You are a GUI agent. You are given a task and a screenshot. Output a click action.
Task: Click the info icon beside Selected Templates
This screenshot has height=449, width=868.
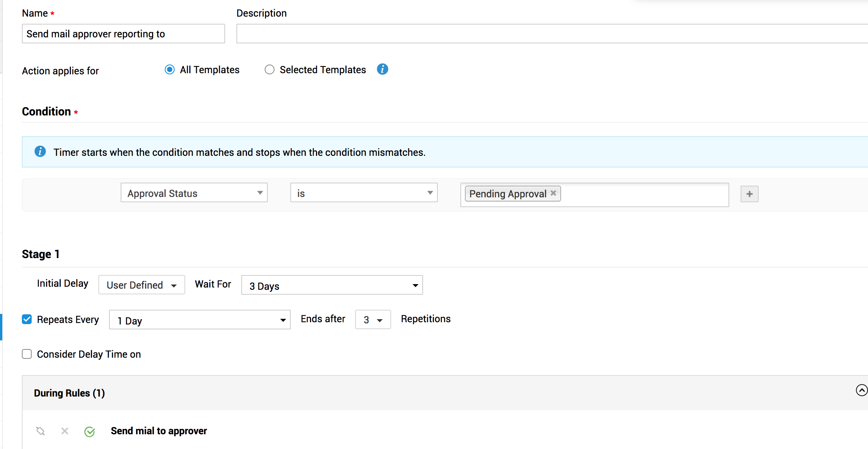(x=382, y=69)
